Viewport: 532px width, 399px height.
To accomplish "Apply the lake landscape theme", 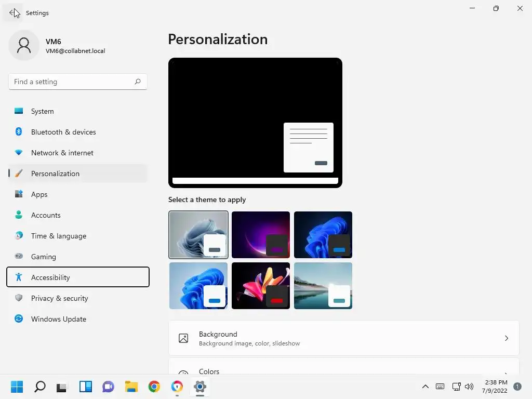I will point(323,286).
